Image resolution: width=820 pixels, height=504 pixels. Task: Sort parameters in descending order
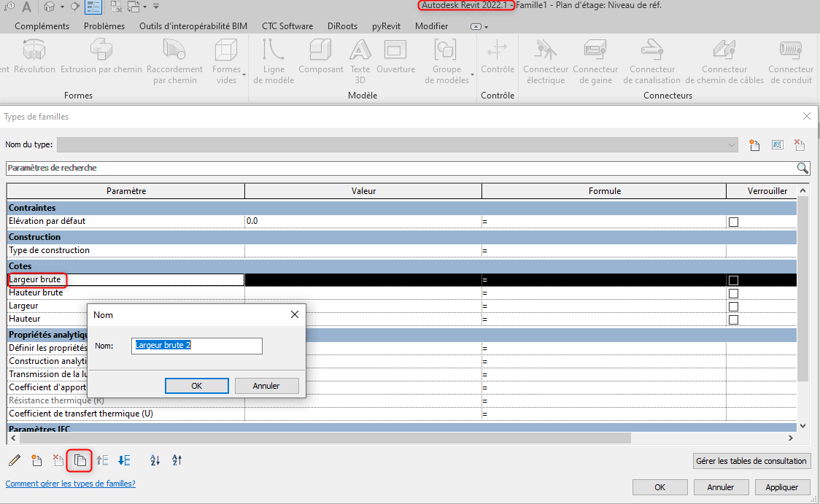coord(177,460)
